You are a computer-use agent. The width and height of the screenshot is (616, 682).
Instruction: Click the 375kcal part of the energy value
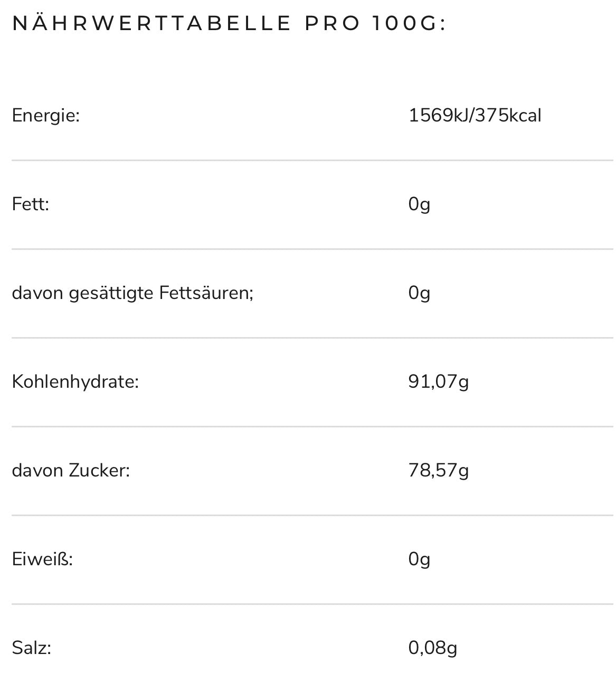(x=508, y=115)
